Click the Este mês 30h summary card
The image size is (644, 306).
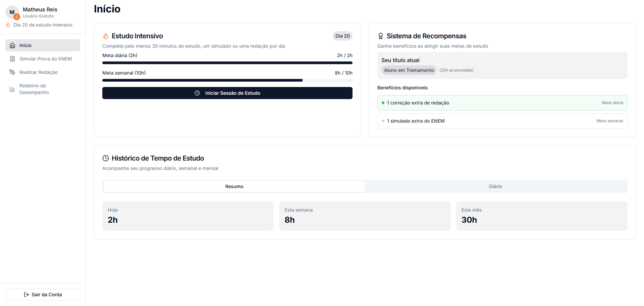tap(542, 216)
